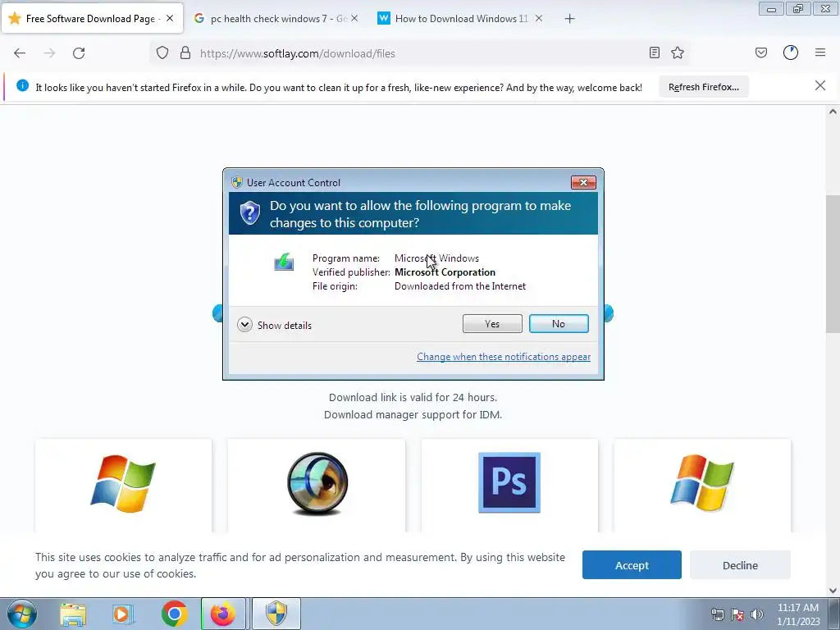
Task: Click Yes in User Account Control dialog
Action: click(x=492, y=323)
